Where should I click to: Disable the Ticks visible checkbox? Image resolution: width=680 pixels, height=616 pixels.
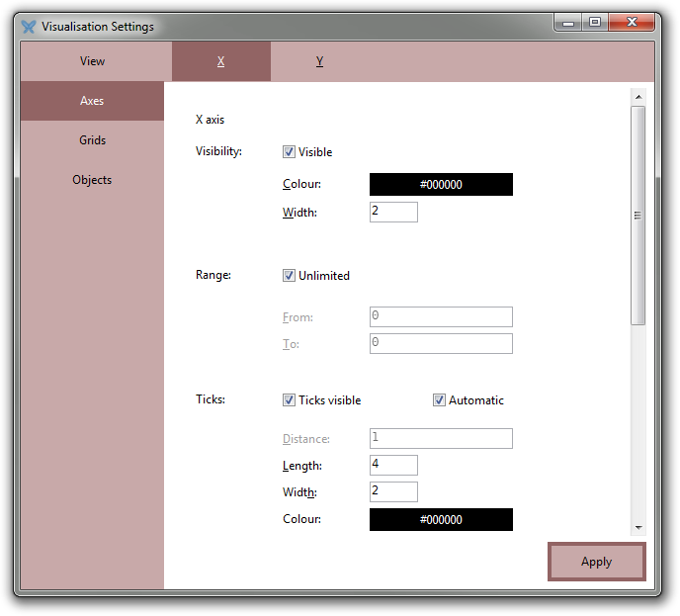coord(290,400)
